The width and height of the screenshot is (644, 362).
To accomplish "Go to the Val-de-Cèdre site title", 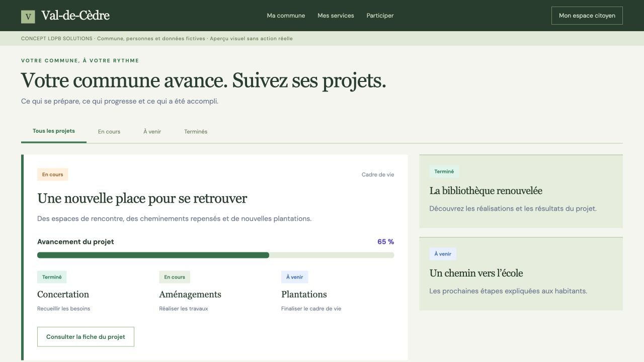I will 75,16.
